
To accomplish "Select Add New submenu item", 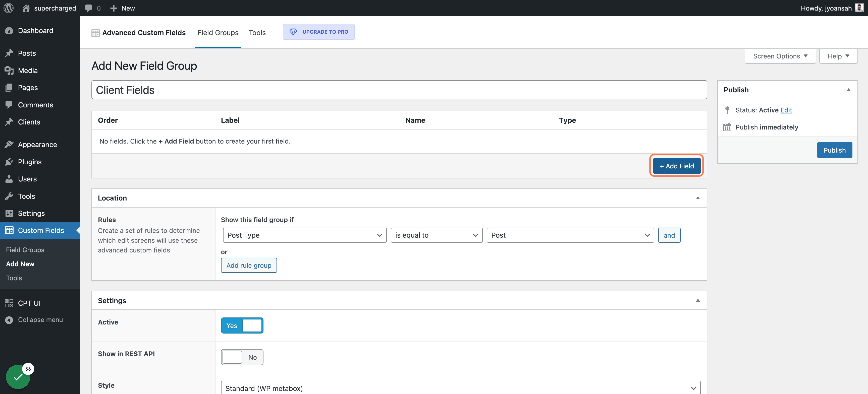I will click(20, 264).
